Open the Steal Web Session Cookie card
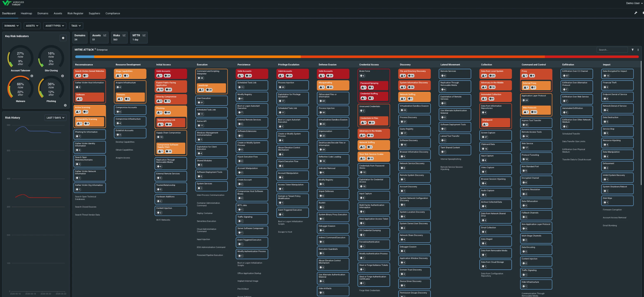 pos(373,157)
